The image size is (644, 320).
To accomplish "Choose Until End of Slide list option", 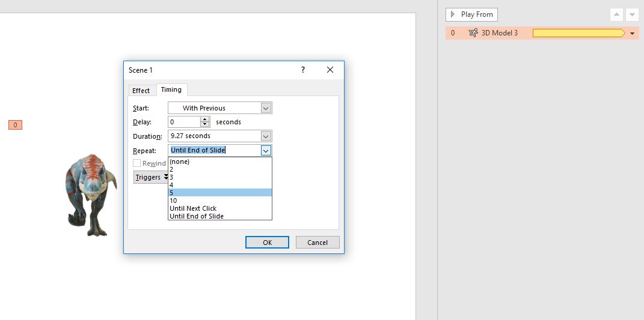I will pos(219,216).
